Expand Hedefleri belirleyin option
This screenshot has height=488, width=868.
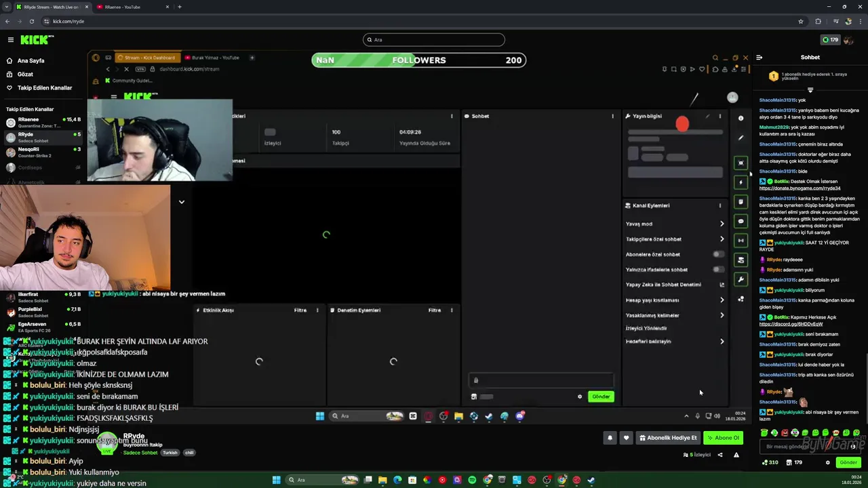click(x=675, y=342)
